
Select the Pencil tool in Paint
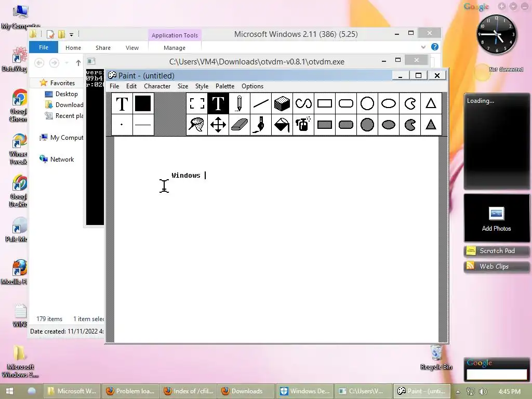click(x=240, y=103)
